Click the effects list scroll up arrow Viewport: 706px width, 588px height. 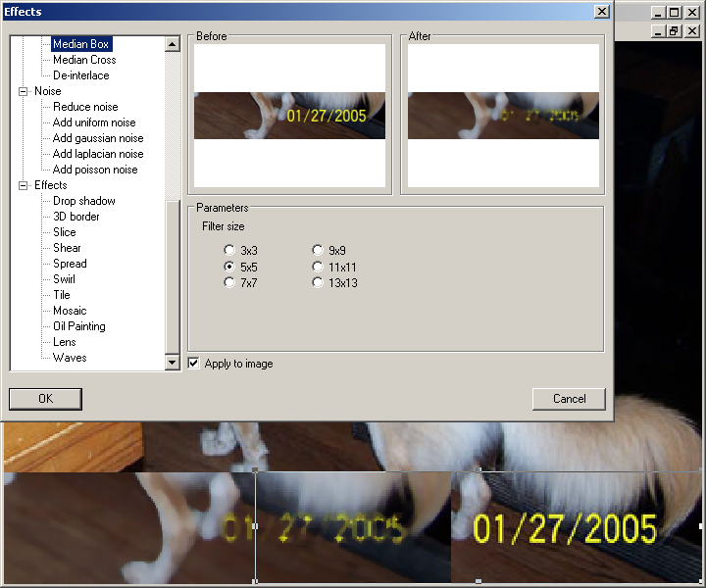point(173,44)
